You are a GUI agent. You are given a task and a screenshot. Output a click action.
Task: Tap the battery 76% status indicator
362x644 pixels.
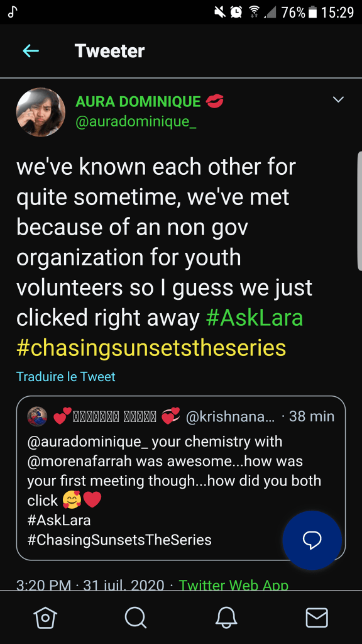299,13
